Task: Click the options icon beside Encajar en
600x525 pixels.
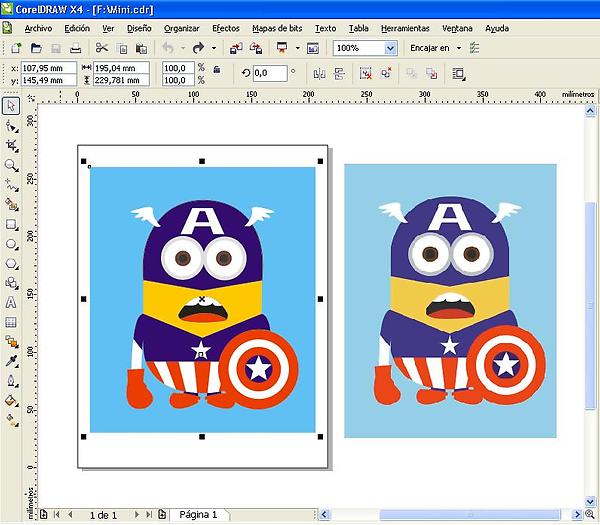Action: pyautogui.click(x=474, y=48)
